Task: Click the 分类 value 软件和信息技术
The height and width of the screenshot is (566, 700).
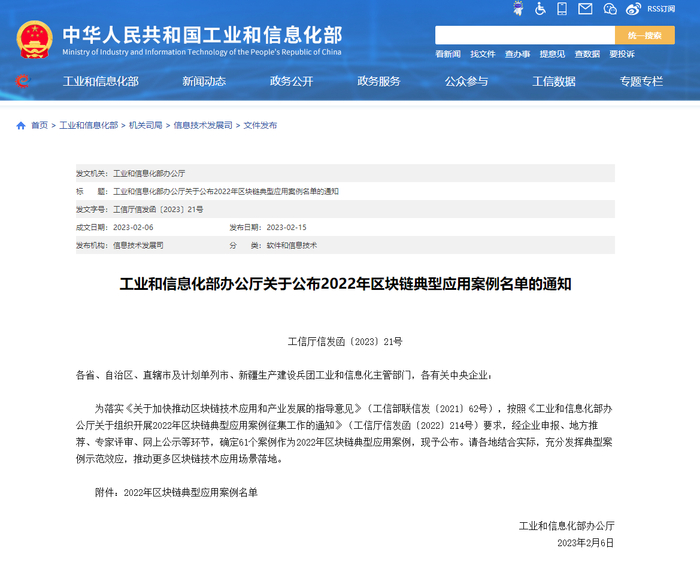Action: 292,245
